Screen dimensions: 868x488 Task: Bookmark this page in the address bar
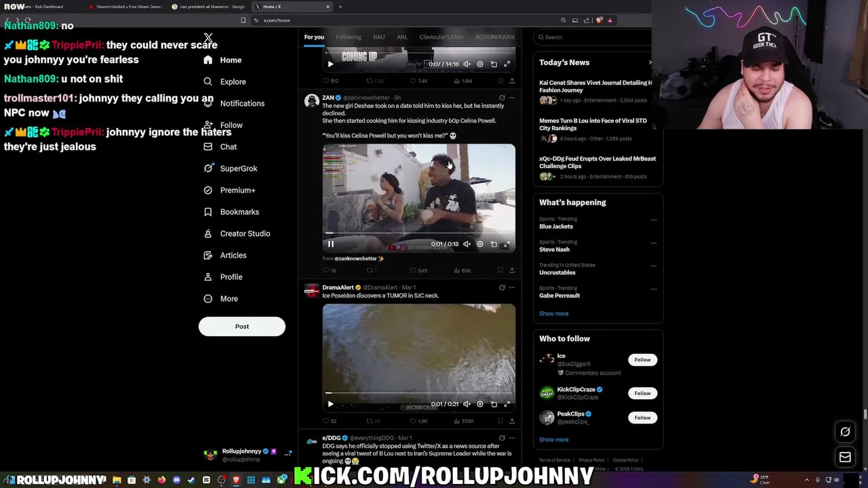tap(243, 20)
